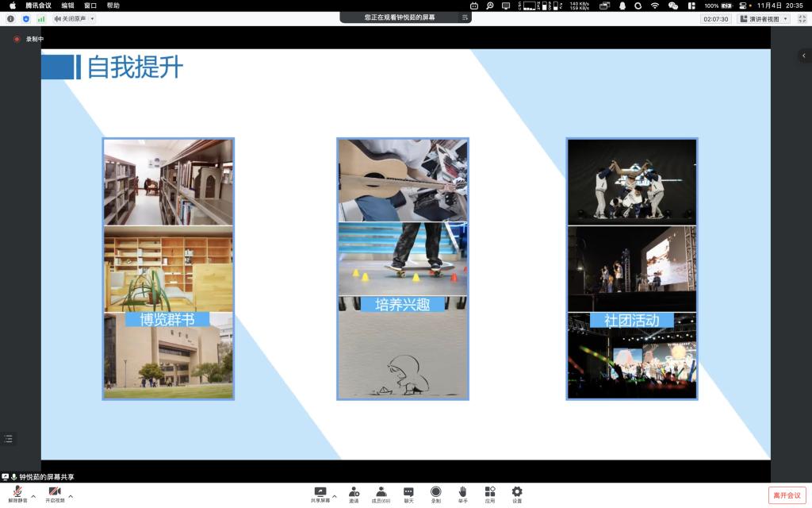Open the 成员 members list

pos(381,493)
